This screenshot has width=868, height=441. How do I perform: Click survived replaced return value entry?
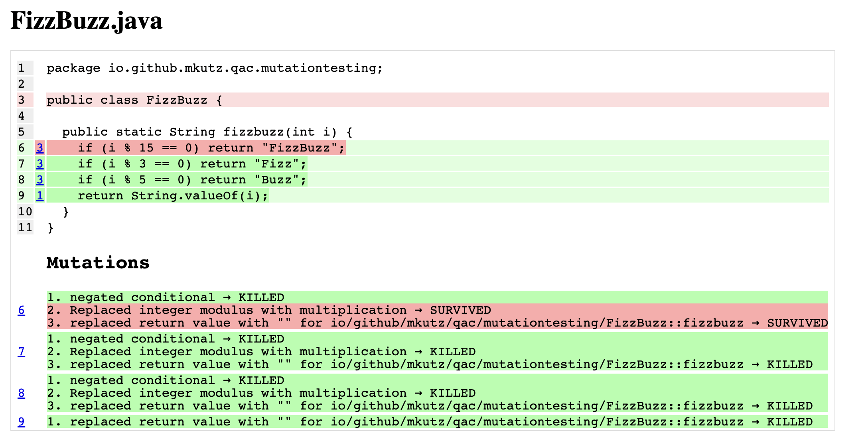[437, 323]
